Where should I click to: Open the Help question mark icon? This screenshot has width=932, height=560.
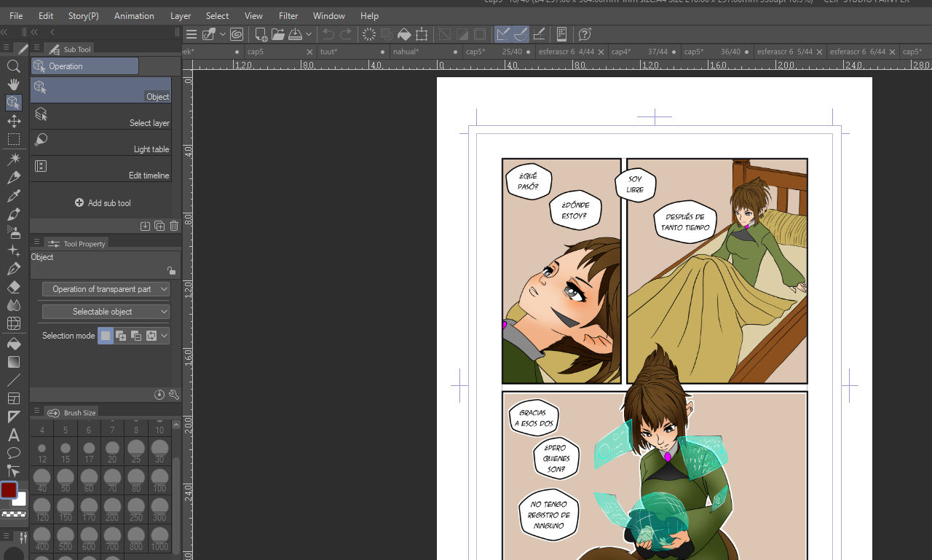584,34
